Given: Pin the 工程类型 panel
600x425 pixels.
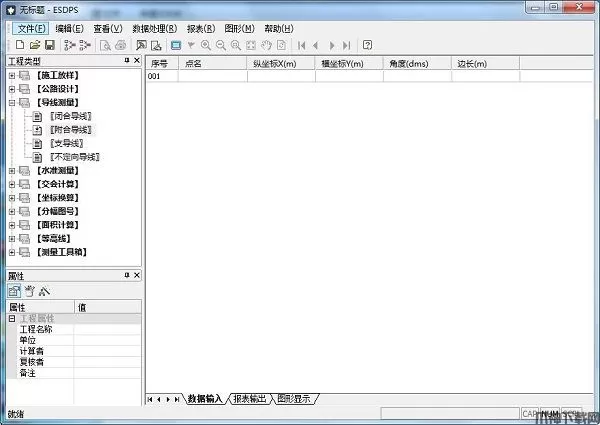Looking at the screenshot, I should pos(127,60).
